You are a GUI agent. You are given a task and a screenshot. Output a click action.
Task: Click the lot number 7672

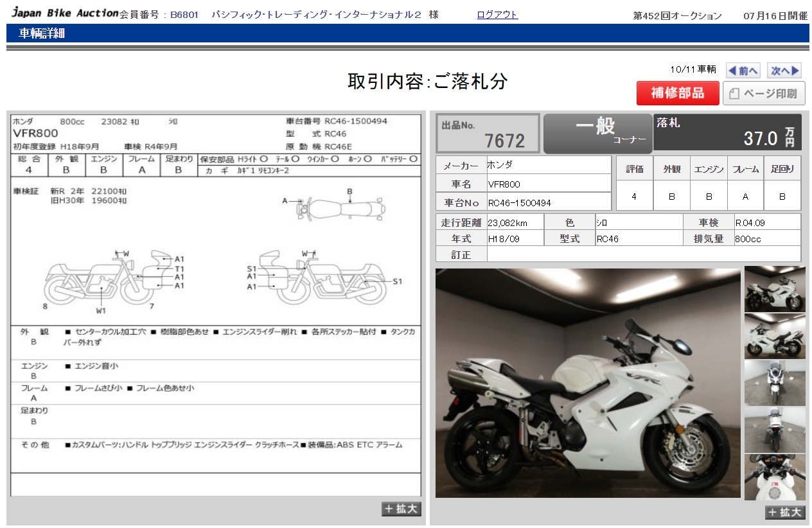click(x=505, y=141)
